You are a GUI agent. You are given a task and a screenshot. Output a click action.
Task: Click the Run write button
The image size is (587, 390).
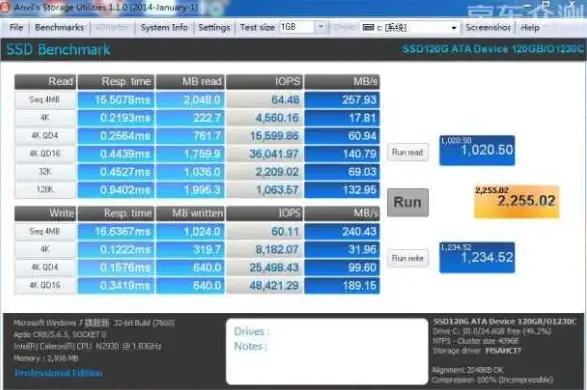coord(408,258)
